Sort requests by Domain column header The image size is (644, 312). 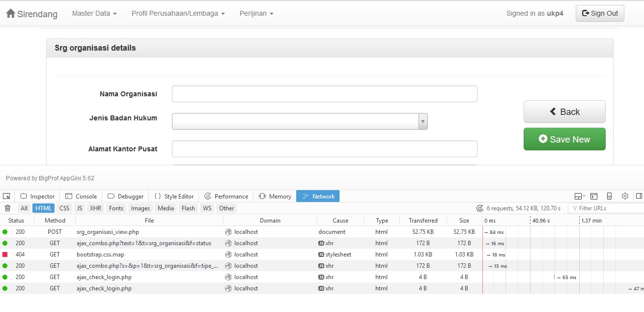coord(270,221)
